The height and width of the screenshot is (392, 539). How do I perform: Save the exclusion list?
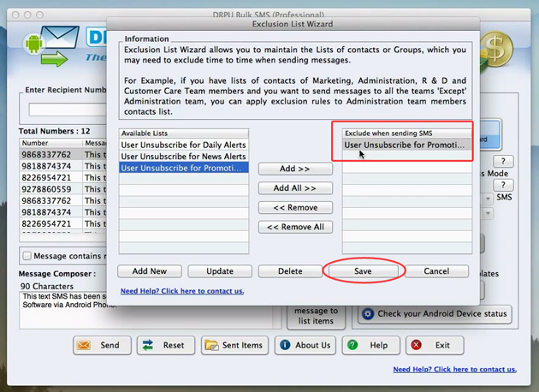click(363, 271)
